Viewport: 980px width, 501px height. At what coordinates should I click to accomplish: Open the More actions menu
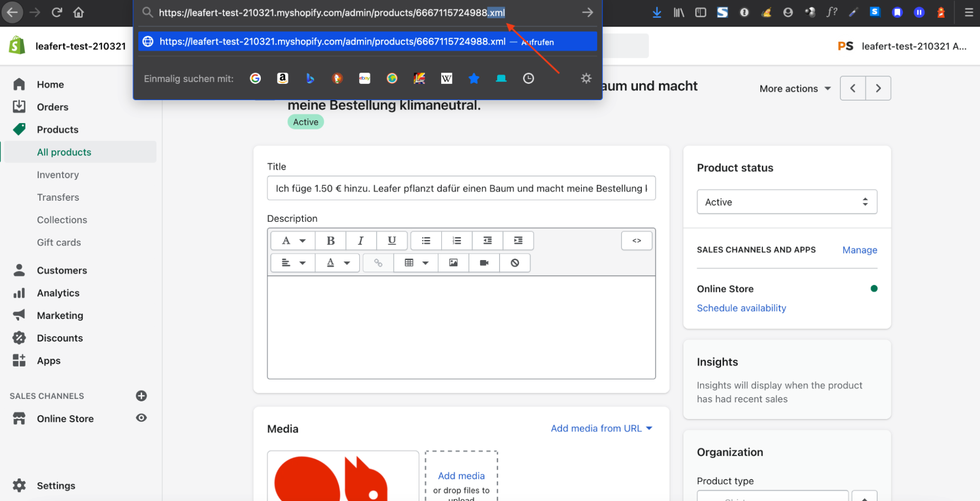click(794, 88)
